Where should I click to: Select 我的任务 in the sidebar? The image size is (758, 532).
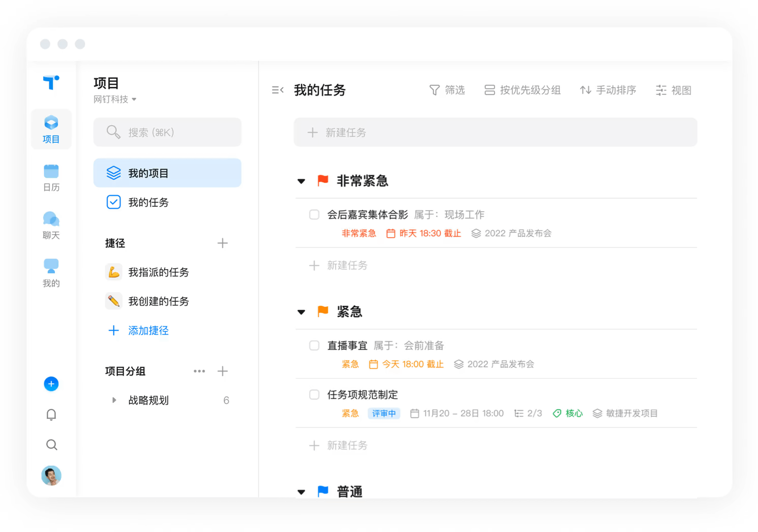(148, 202)
